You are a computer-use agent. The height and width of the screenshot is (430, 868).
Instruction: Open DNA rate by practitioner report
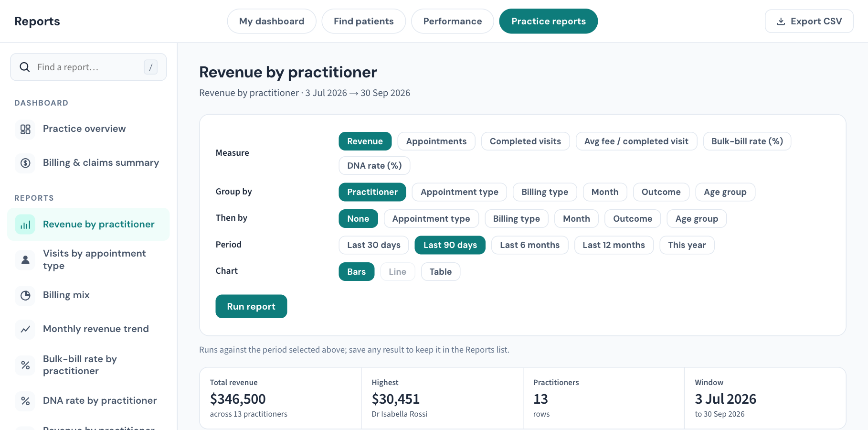tap(89, 401)
